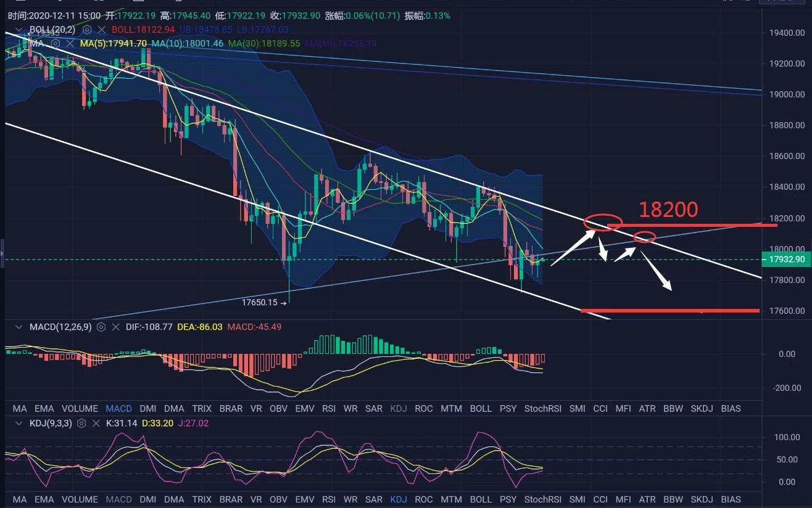
Task: Switch upper indicator row to CCI
Action: pos(600,408)
